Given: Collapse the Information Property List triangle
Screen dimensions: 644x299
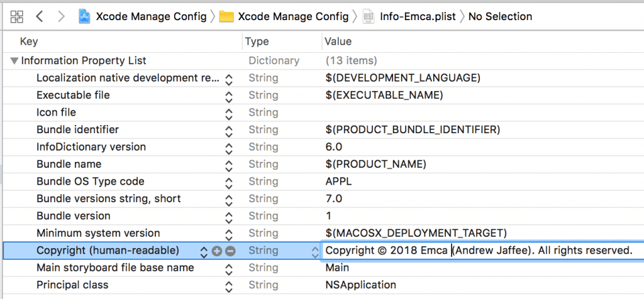Looking at the screenshot, I should 13,61.
